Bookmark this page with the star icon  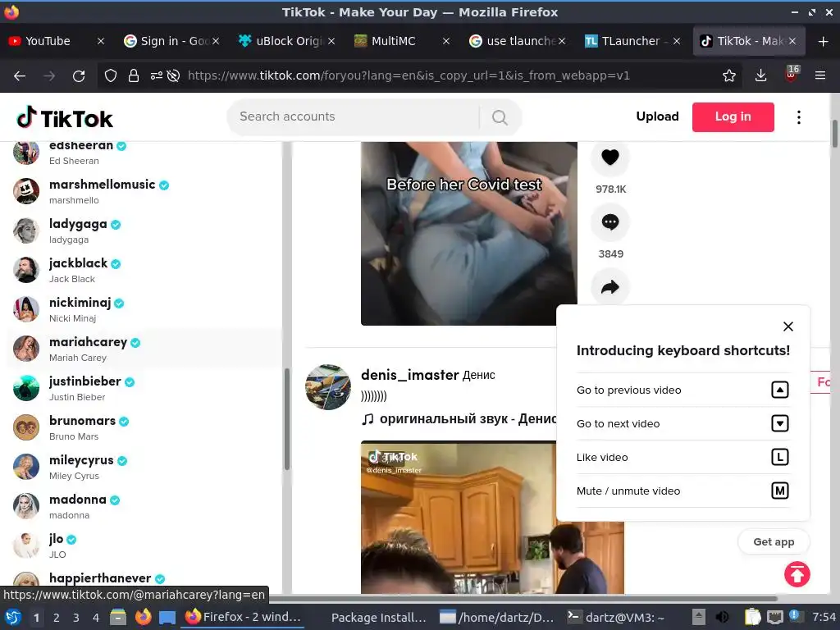[728, 76]
